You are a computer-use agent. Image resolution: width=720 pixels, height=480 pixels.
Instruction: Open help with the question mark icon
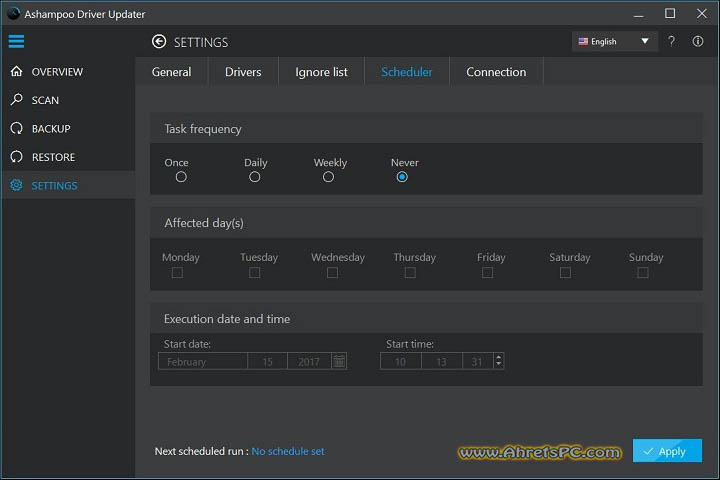(671, 41)
